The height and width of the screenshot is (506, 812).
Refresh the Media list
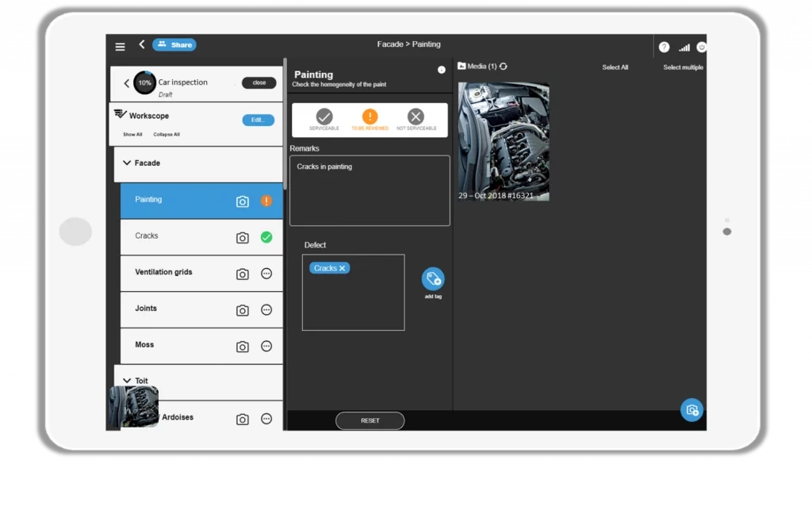point(503,67)
